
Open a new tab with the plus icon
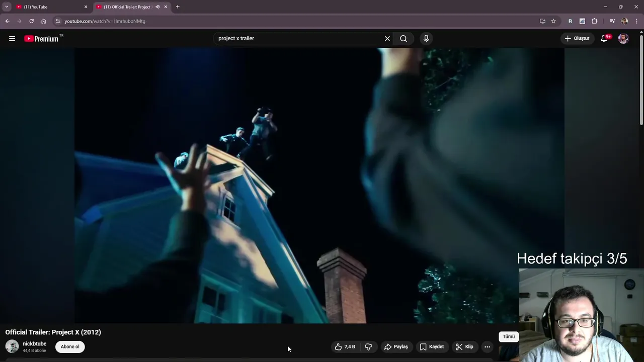(178, 7)
